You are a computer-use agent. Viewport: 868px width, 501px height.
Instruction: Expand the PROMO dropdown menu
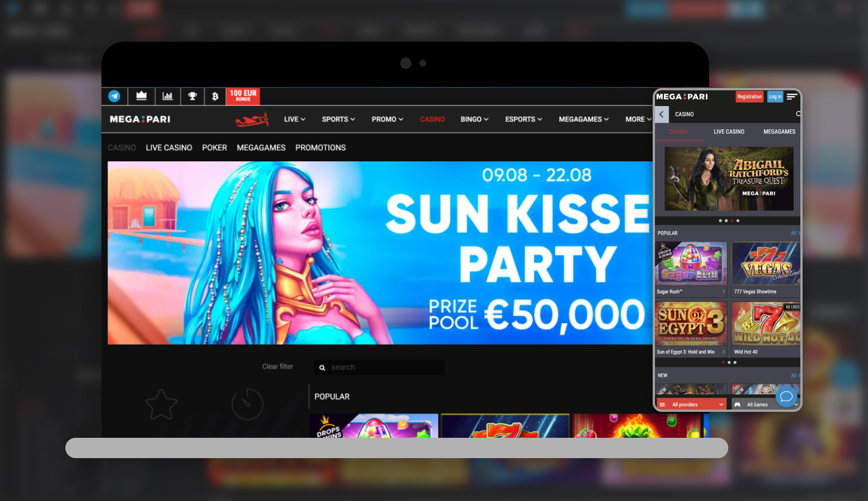[388, 119]
